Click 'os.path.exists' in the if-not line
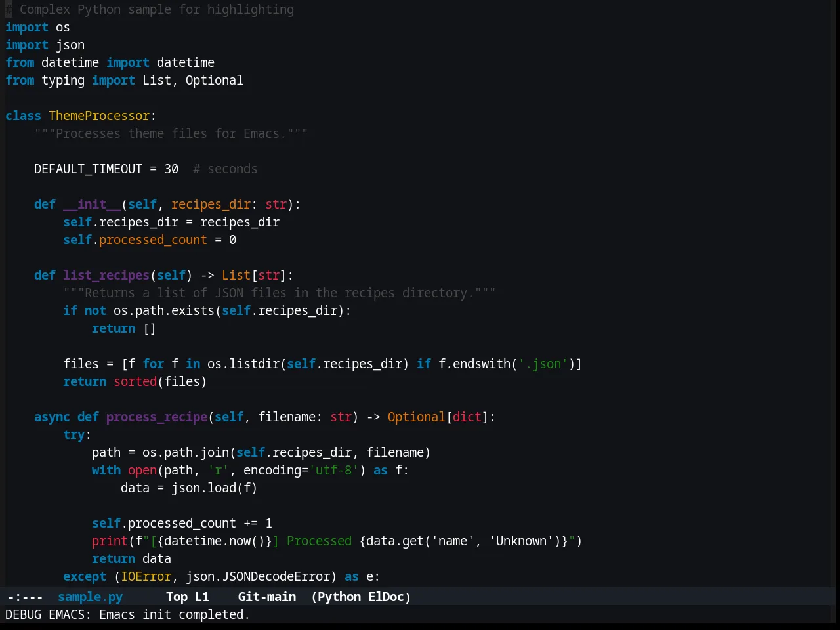The height and width of the screenshot is (630, 840). point(164,310)
